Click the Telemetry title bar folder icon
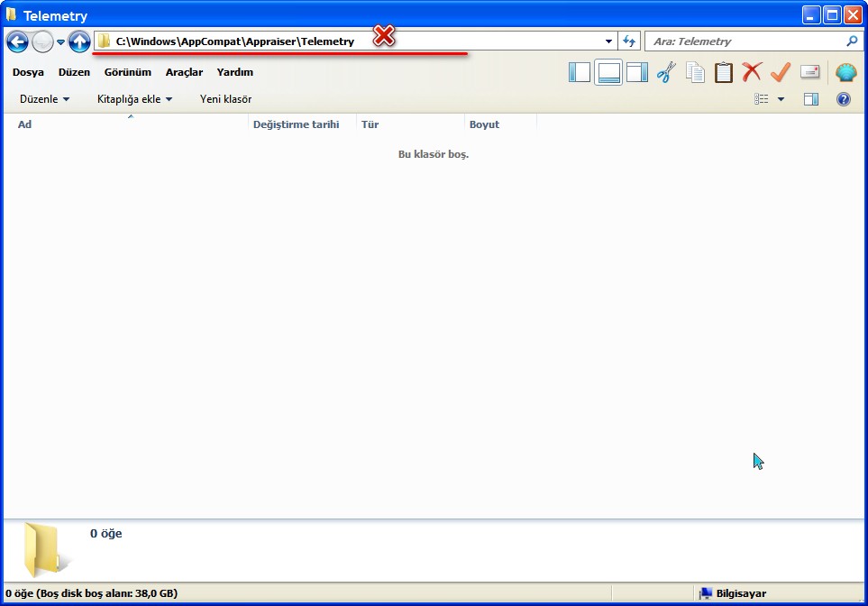This screenshot has width=868, height=606. 11,14
